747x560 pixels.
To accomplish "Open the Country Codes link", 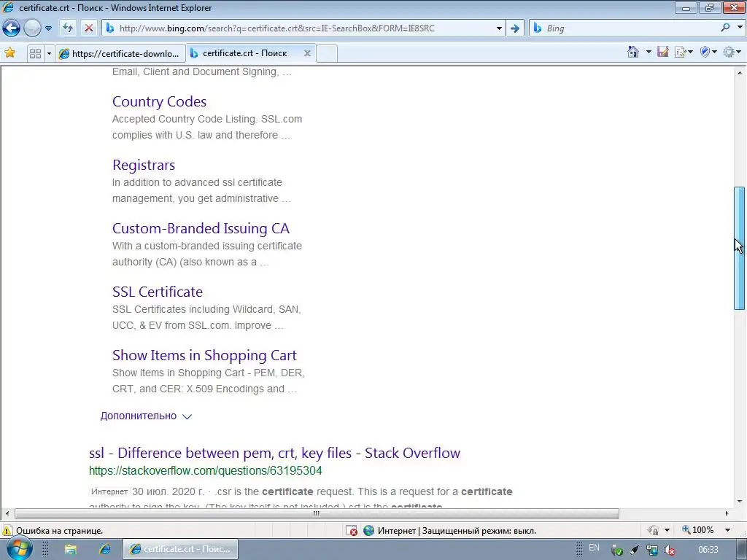I will (159, 101).
